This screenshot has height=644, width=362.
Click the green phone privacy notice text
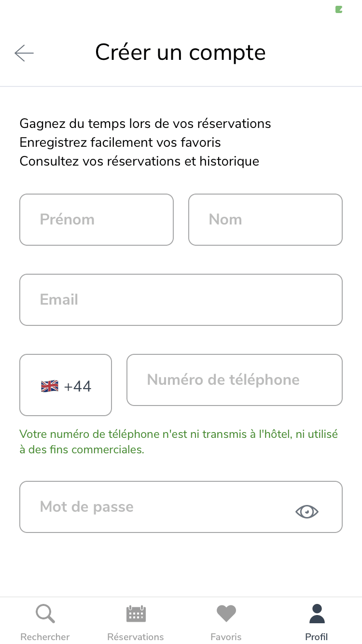tap(179, 442)
